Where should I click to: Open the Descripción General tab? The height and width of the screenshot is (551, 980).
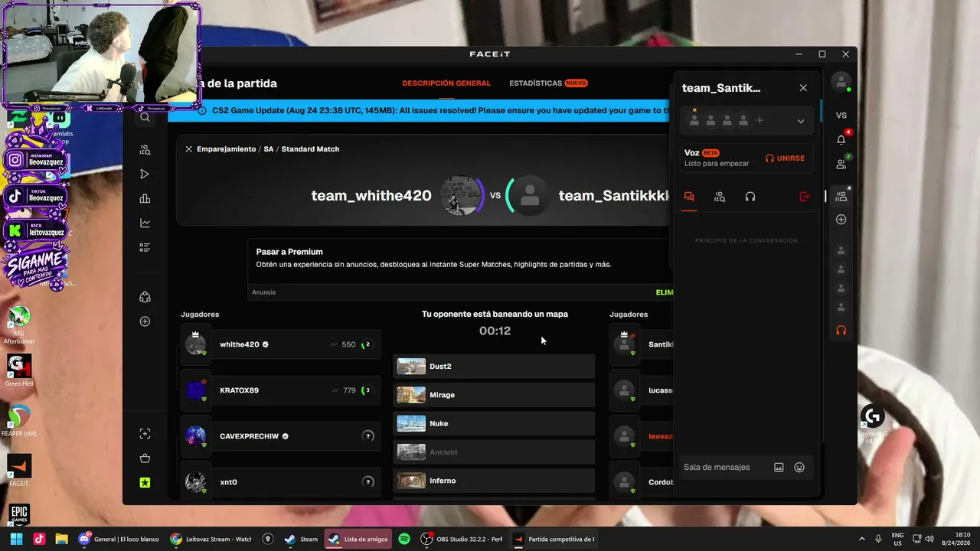[x=446, y=83]
